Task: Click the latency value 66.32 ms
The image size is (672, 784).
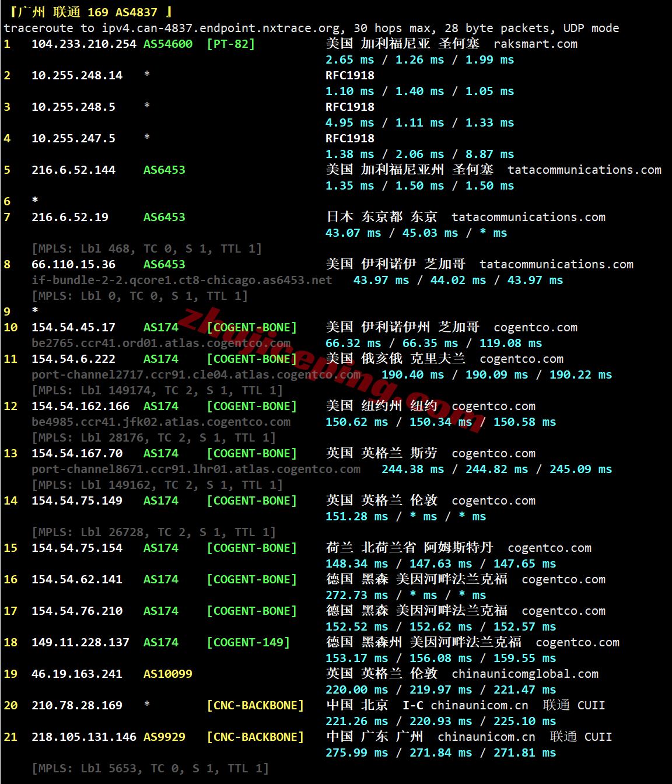Action: pos(353,343)
